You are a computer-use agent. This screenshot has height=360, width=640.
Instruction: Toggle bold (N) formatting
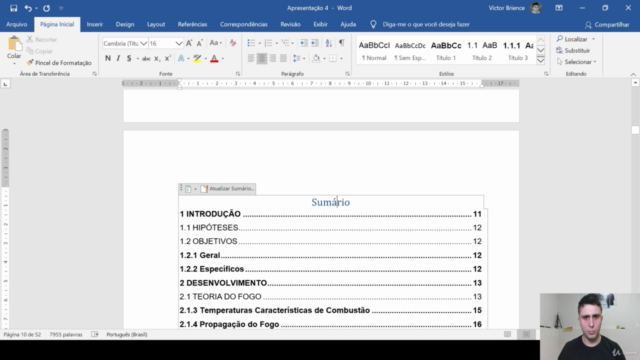click(x=108, y=58)
